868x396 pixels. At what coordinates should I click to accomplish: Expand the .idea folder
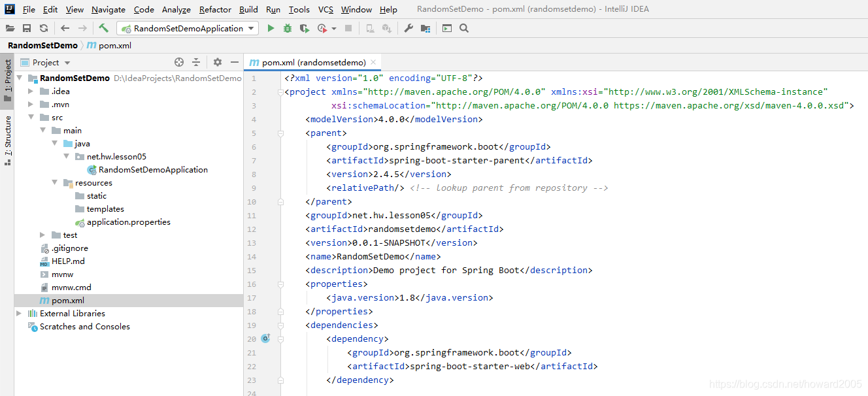tap(31, 91)
